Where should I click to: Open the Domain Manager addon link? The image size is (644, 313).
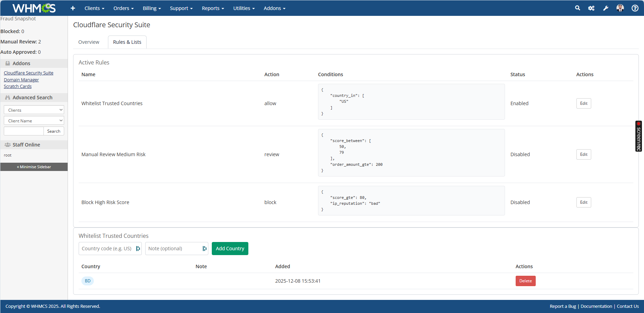(x=21, y=80)
